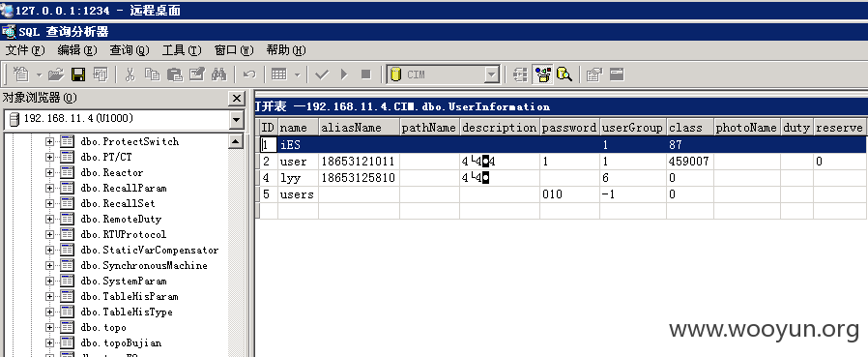Click dbo.RecallSet table icon
The height and width of the screenshot is (357, 868).
pos(67,203)
